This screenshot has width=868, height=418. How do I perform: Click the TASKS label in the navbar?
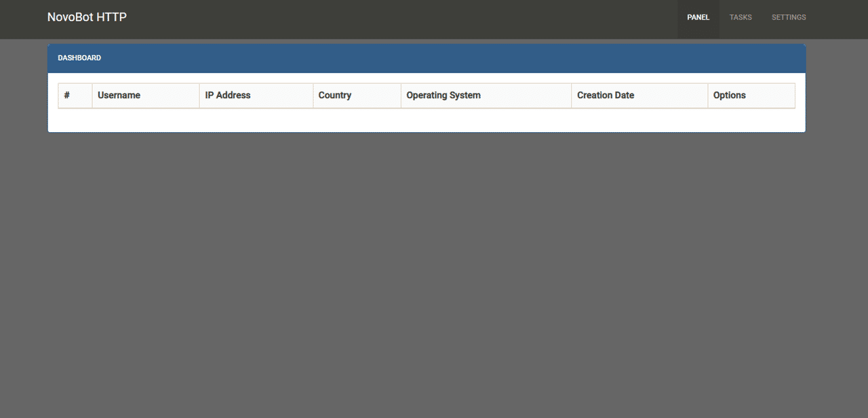coord(741,17)
